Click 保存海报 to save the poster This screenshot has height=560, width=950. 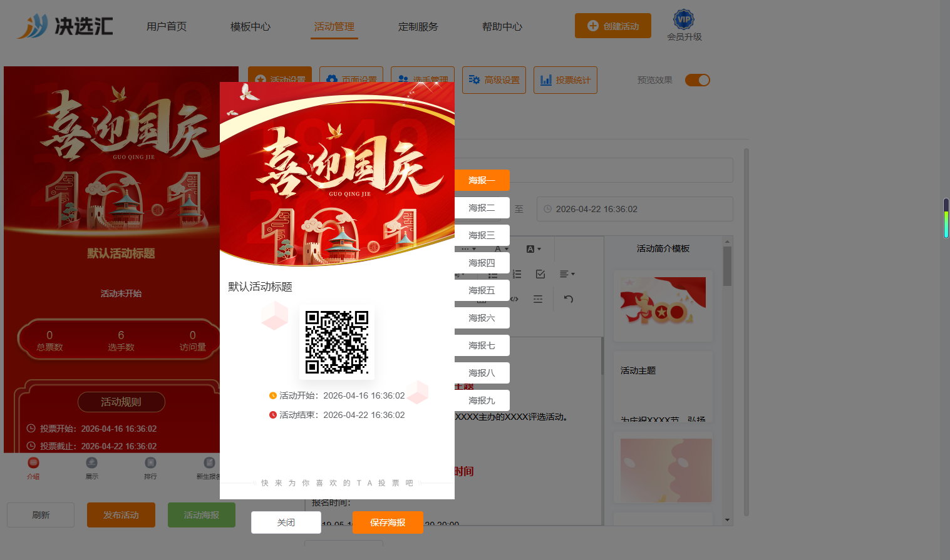click(x=388, y=522)
